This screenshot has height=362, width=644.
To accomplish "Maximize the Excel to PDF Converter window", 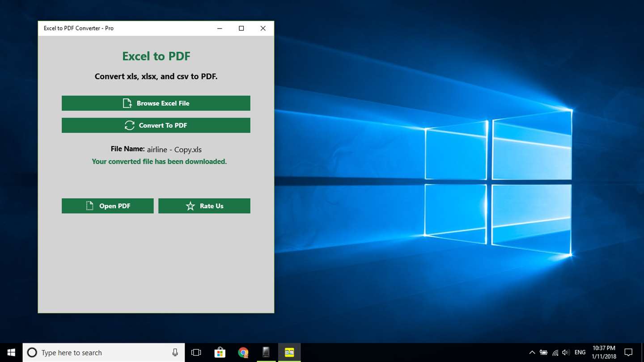I will (x=241, y=28).
